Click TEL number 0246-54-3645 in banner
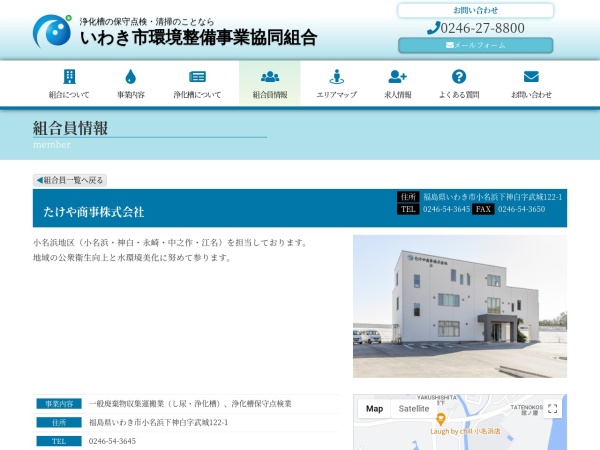This screenshot has height=450, width=600. pos(446,209)
